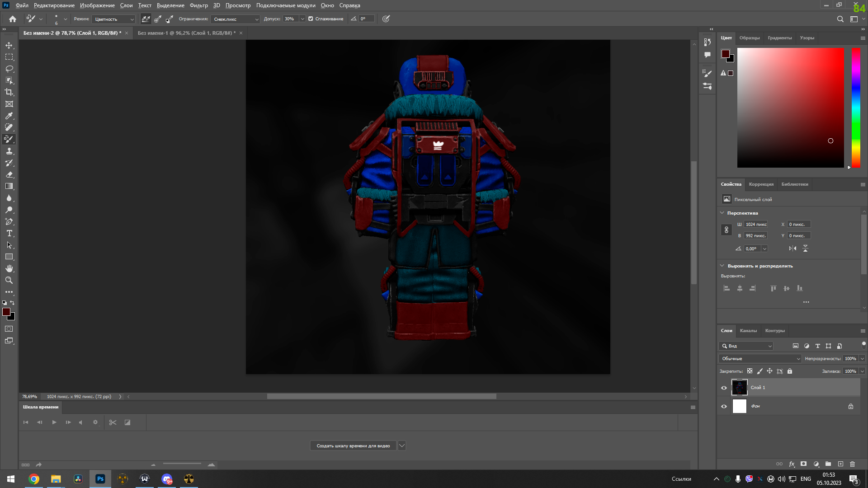Select the Path Selection tool
Viewport: 868px width, 488px height.
(x=9, y=245)
